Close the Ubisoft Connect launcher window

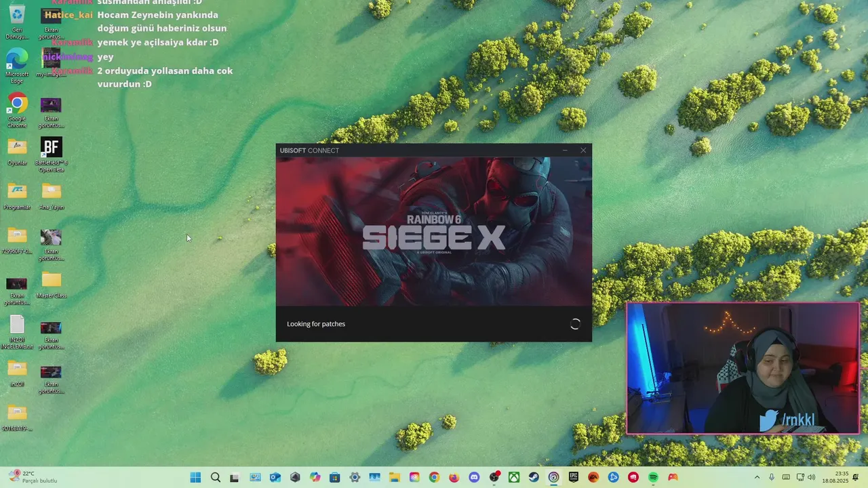[x=583, y=150]
